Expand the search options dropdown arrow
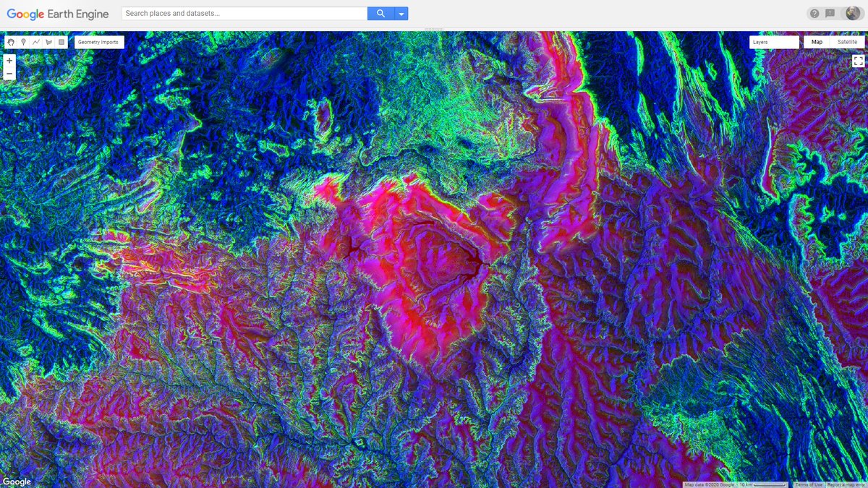 coord(400,13)
